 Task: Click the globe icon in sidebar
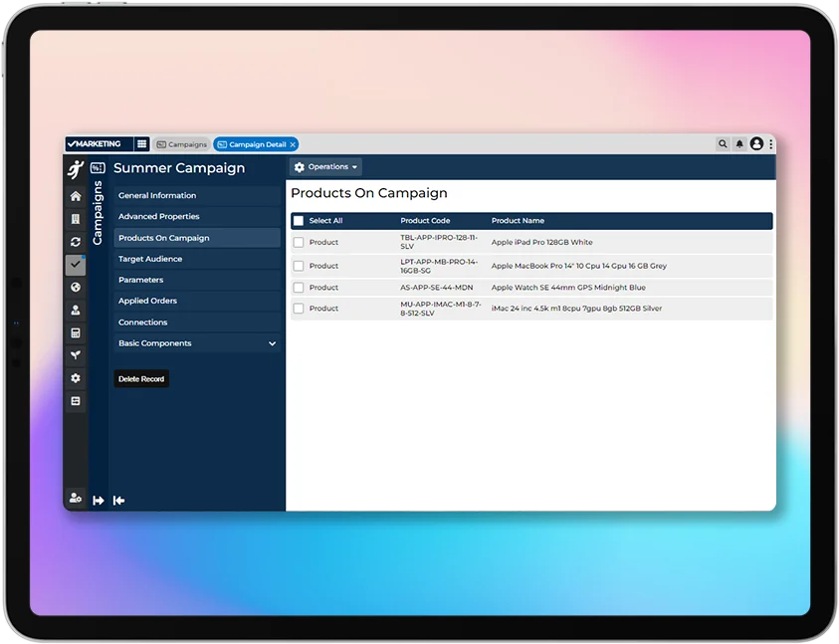76,288
